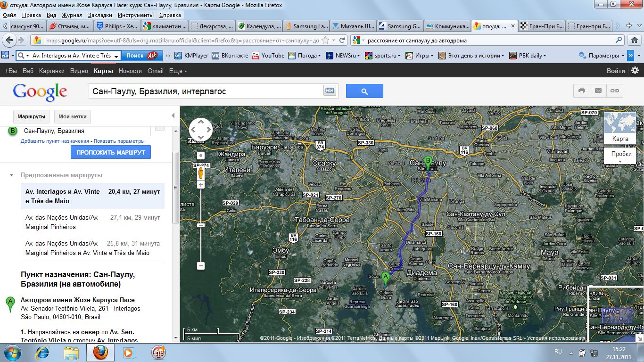Zoom out with the map minus button
This screenshot has width=644, height=362.
201,266
